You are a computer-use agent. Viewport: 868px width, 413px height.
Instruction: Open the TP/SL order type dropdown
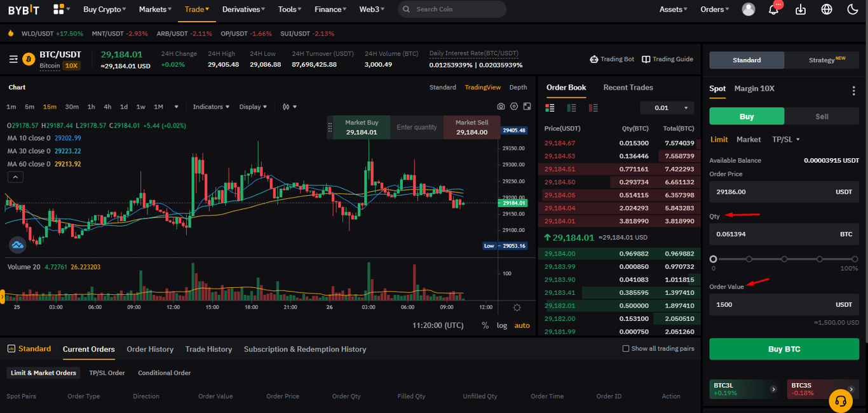tap(785, 139)
